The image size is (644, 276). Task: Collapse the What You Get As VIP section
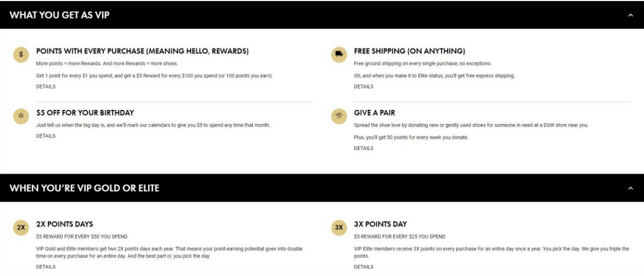631,15
